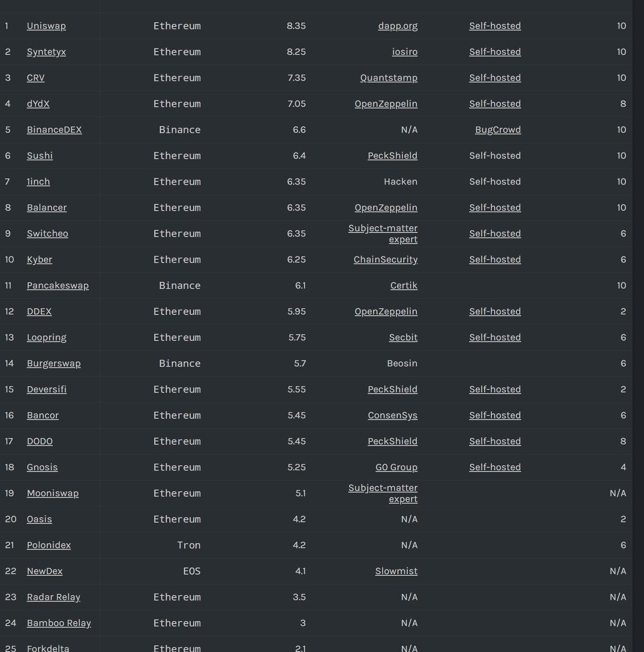
Task: Open the Pancakeswap exchange link
Action: (x=58, y=286)
